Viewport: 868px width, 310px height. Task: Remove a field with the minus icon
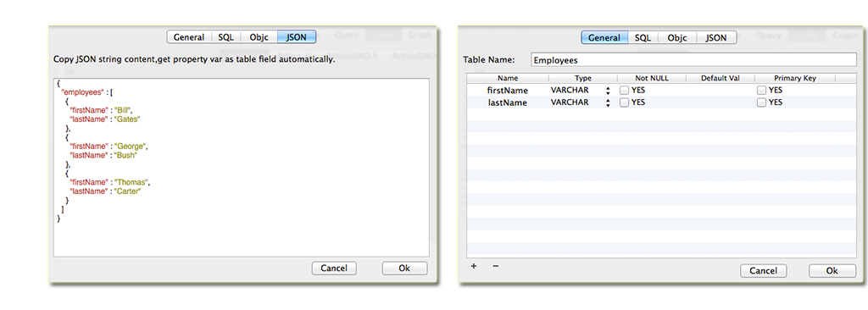pos(495,266)
